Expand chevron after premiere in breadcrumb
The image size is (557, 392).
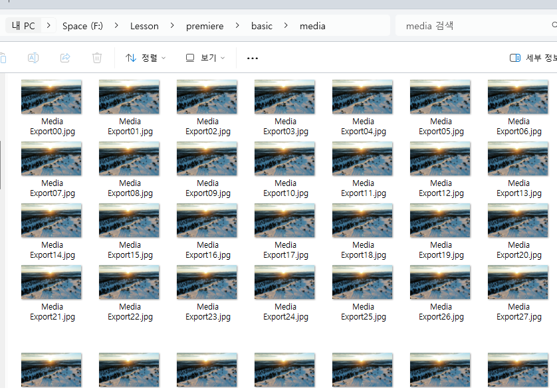237,26
